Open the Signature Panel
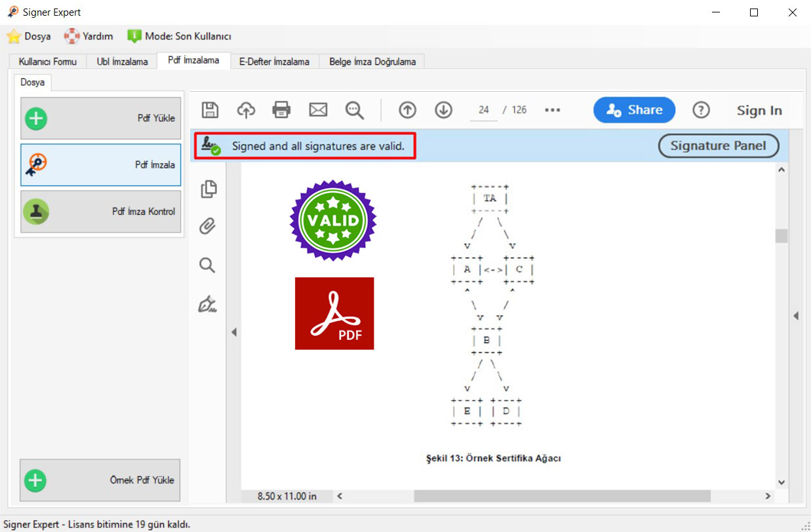This screenshot has width=811, height=532. click(x=719, y=146)
